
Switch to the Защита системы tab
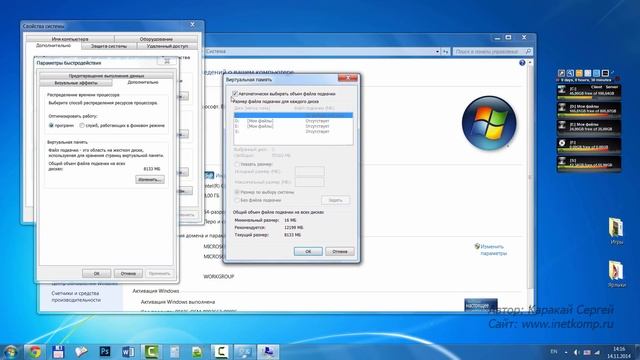(109, 46)
